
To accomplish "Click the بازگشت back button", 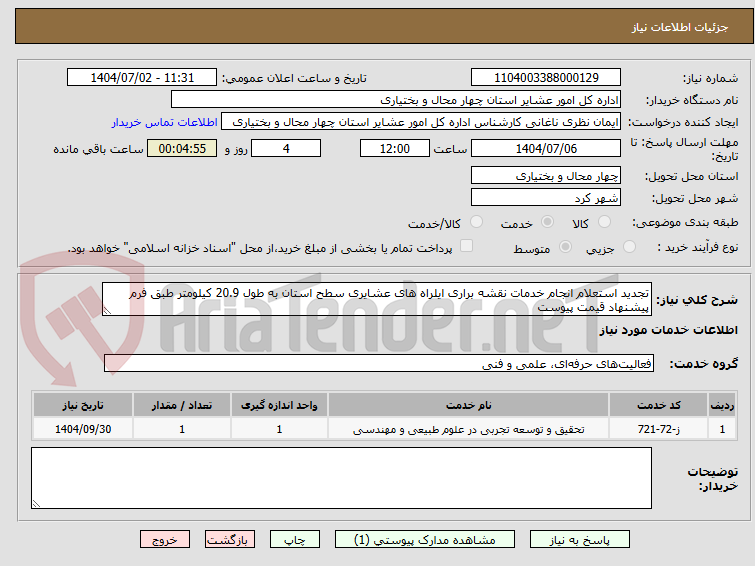I will 230,540.
